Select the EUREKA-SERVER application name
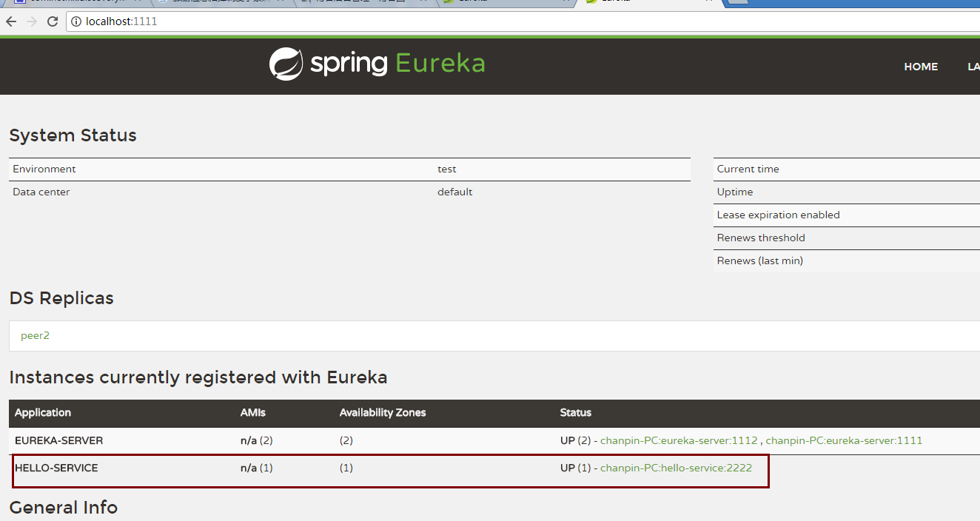Viewport: 980px width, 521px height. coord(58,440)
